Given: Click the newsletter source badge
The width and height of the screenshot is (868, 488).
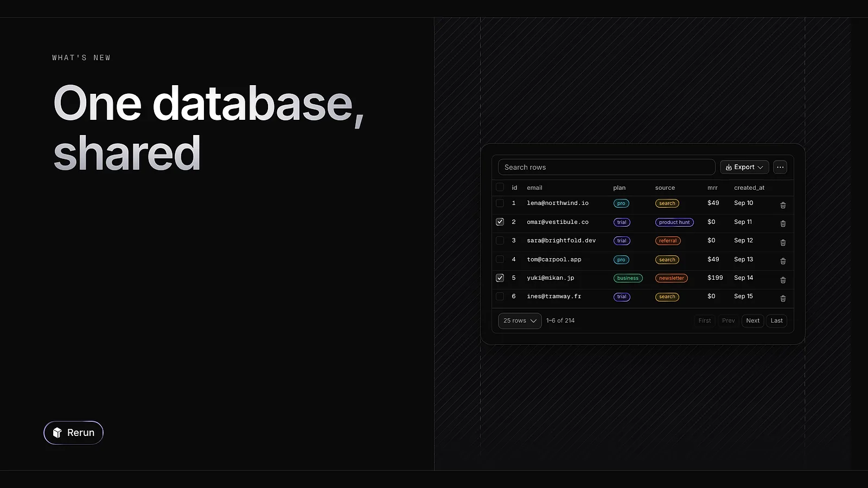Looking at the screenshot, I should [x=672, y=278].
